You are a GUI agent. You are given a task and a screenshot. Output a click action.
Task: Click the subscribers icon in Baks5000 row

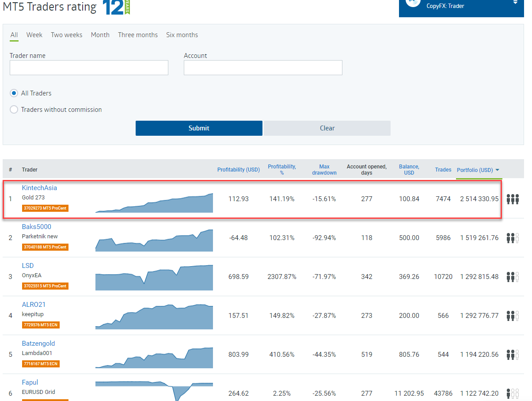pyautogui.click(x=512, y=238)
